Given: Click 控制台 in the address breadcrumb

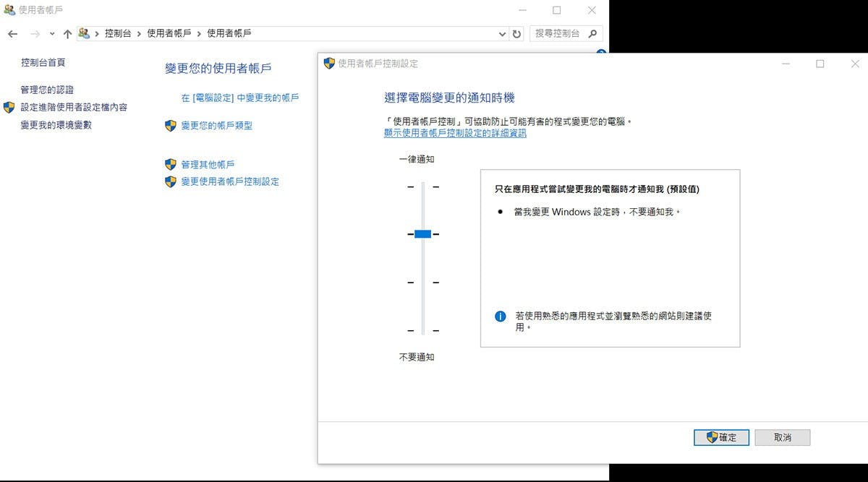Looking at the screenshot, I should pos(119,33).
